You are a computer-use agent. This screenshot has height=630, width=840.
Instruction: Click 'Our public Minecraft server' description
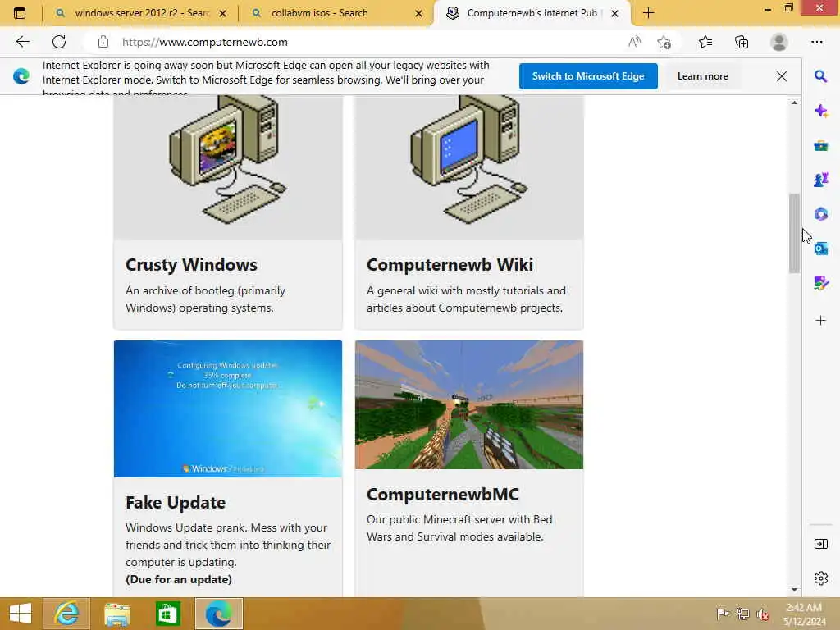[459, 528]
